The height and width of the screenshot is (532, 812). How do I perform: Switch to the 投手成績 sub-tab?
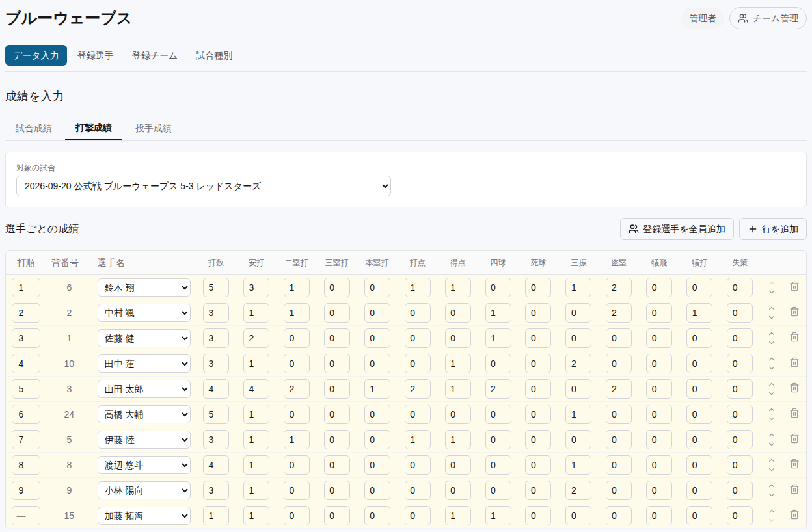(x=154, y=128)
